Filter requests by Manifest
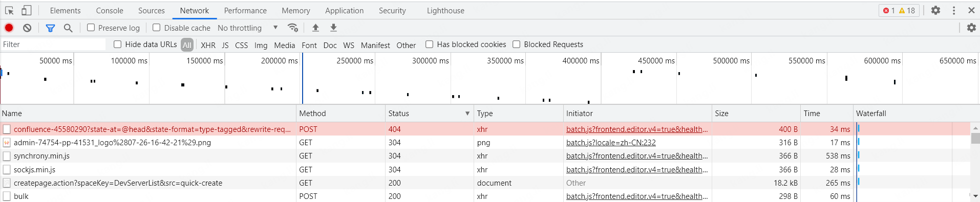The image size is (980, 202). point(375,45)
